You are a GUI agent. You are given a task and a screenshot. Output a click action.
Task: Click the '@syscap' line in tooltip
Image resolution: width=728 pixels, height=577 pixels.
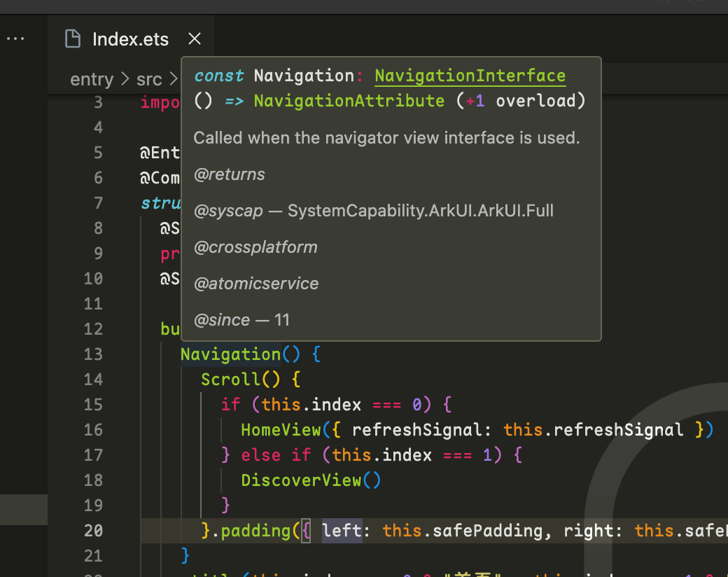point(374,211)
